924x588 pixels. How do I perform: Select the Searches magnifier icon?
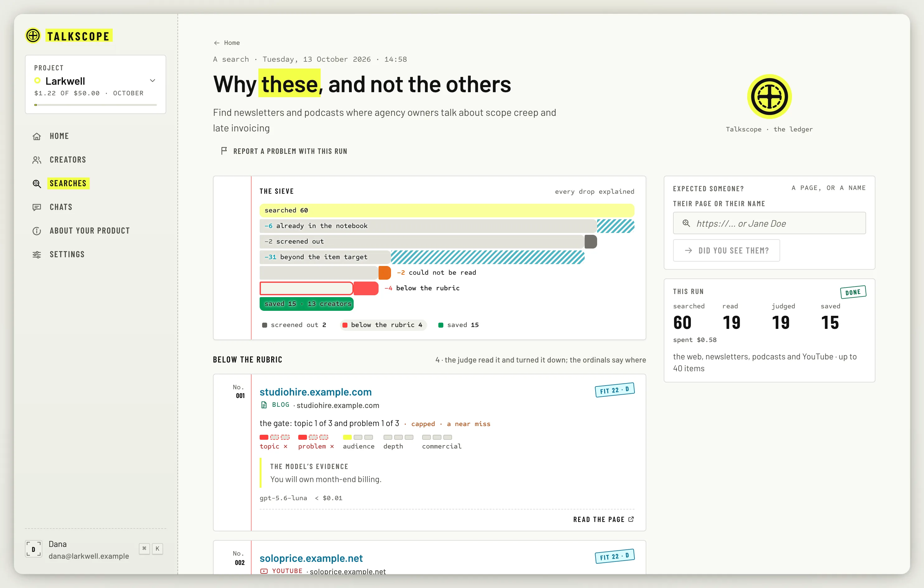point(37,183)
